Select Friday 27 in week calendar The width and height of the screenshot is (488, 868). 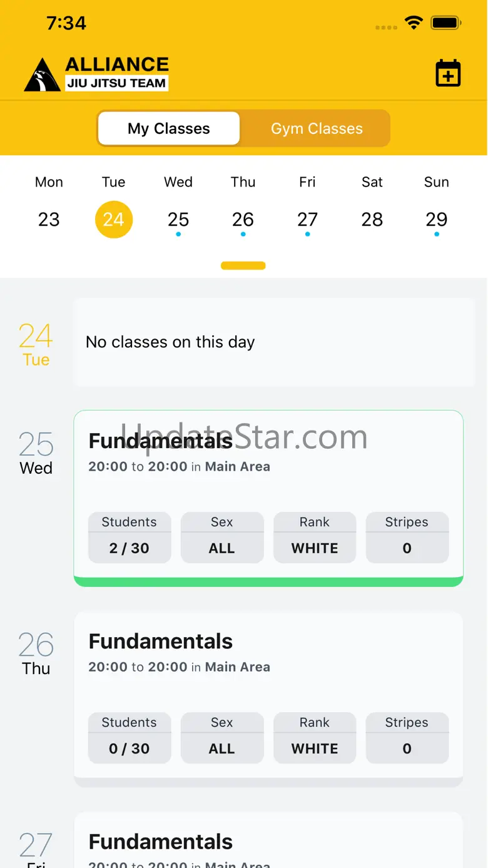(x=307, y=206)
